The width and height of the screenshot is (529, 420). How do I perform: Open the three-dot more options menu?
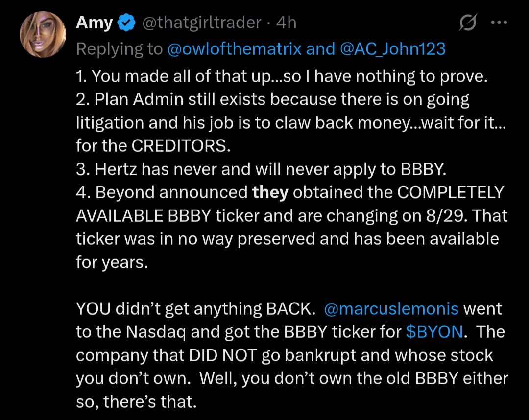click(x=499, y=23)
